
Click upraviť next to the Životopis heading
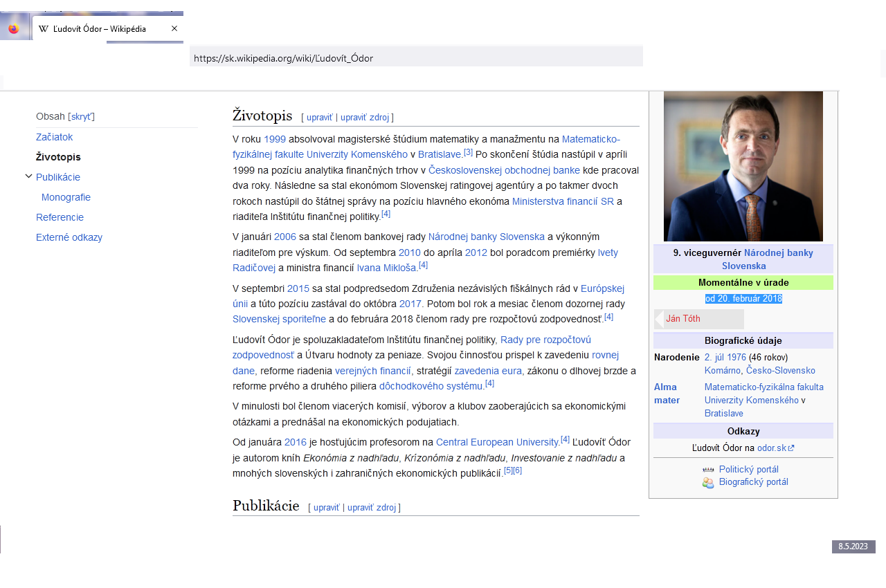[320, 118]
